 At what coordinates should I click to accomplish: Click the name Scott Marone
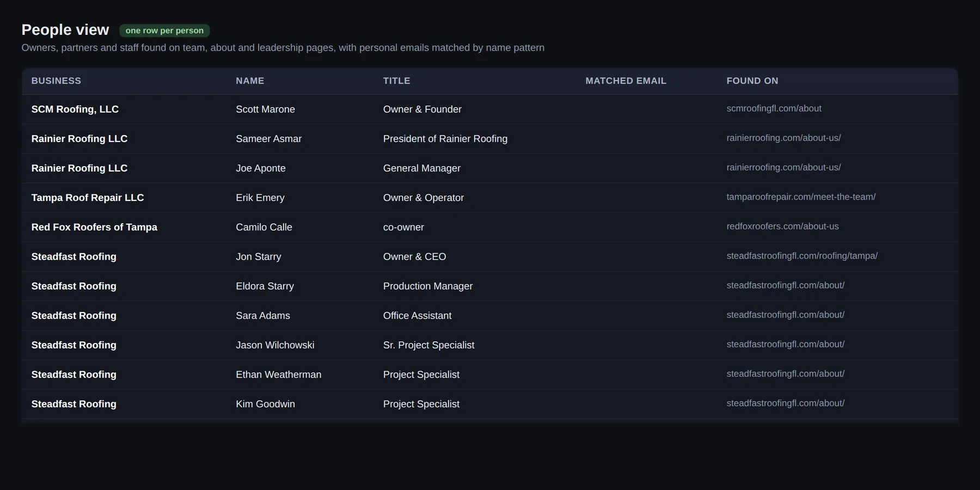point(265,109)
